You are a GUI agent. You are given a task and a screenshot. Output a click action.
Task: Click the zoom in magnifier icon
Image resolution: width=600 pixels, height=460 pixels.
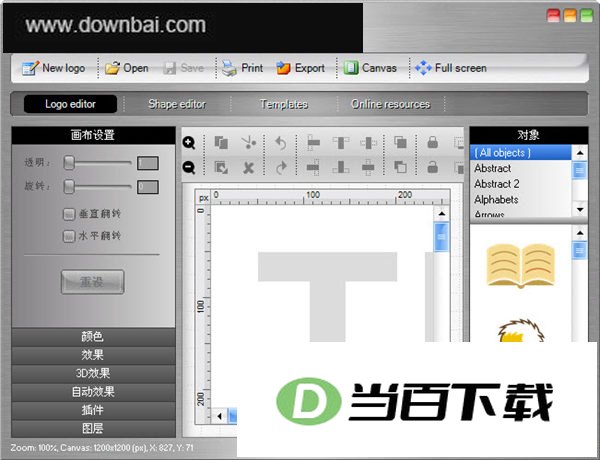coord(189,143)
